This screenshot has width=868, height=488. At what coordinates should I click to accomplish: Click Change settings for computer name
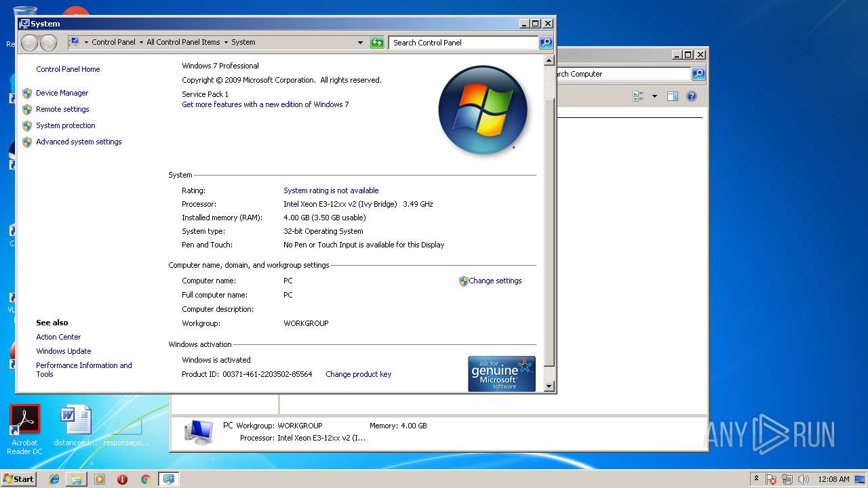tap(495, 281)
